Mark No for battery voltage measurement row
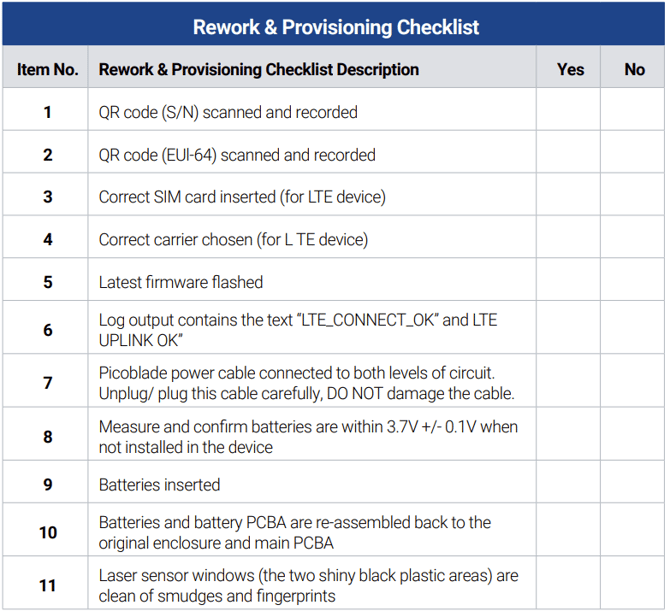 coord(632,436)
